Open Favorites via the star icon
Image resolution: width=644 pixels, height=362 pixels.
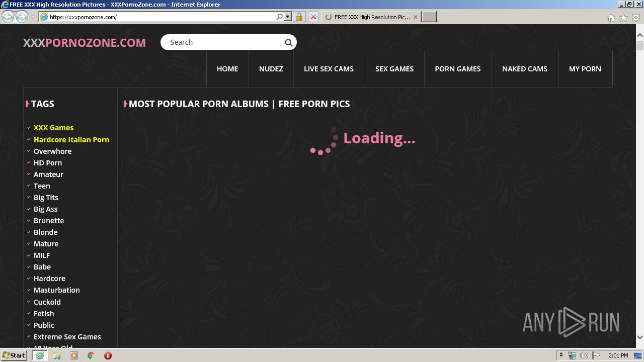623,18
